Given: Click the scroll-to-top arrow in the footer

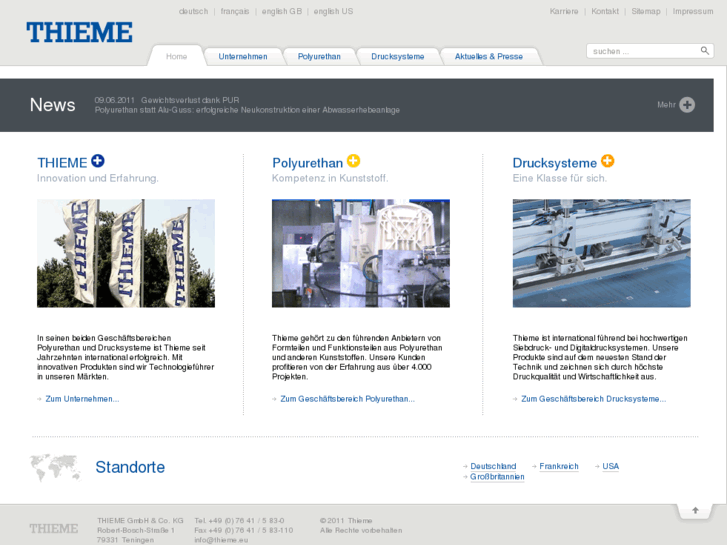Looking at the screenshot, I should click(x=695, y=510).
